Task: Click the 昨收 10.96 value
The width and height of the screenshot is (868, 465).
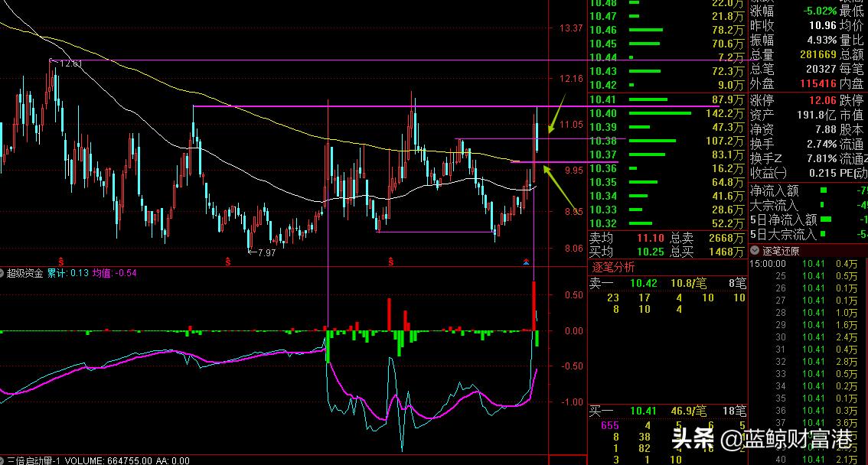Action: coord(823,25)
